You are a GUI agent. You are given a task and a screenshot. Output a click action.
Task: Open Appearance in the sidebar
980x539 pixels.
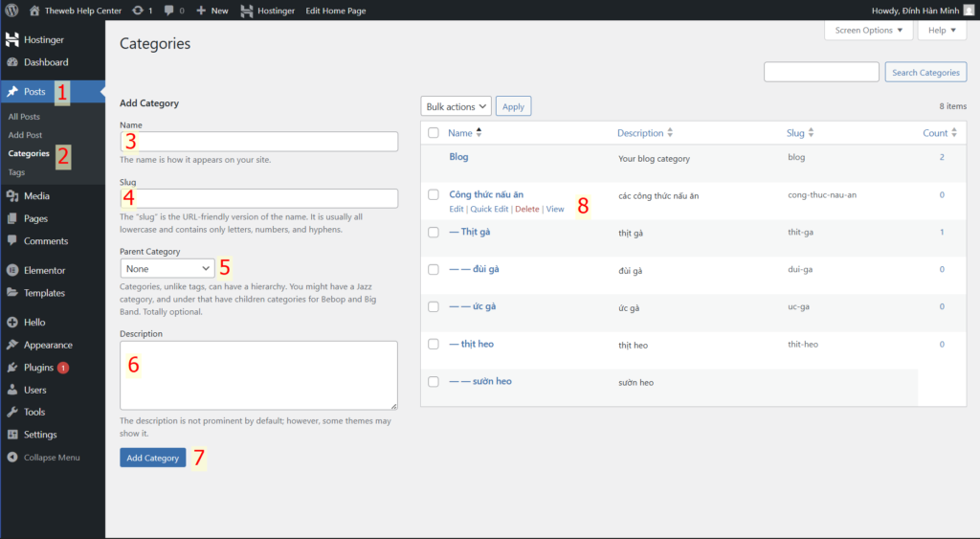pyautogui.click(x=48, y=345)
